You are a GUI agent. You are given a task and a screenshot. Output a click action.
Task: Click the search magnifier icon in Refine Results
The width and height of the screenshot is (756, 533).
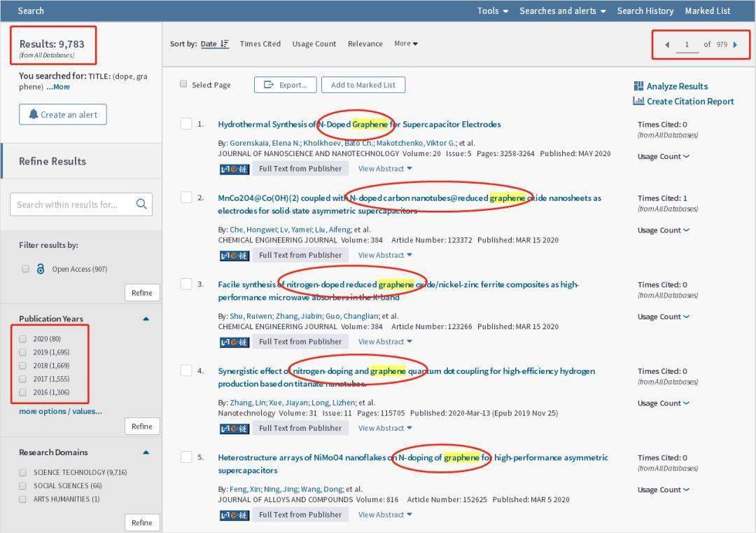tap(141, 205)
